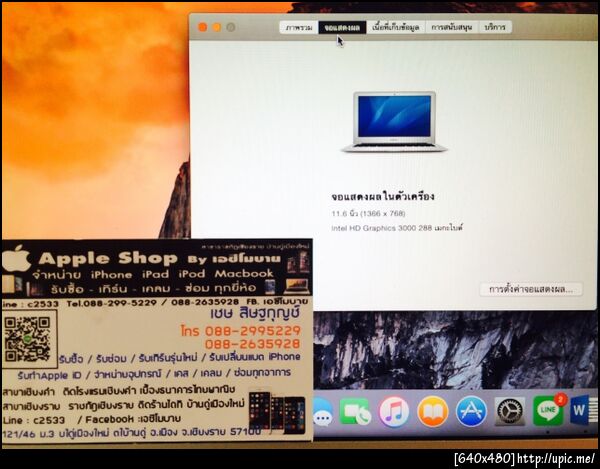The image size is (600, 469).
Task: Launch Microsoft Word from the Dock
Action: (x=584, y=411)
